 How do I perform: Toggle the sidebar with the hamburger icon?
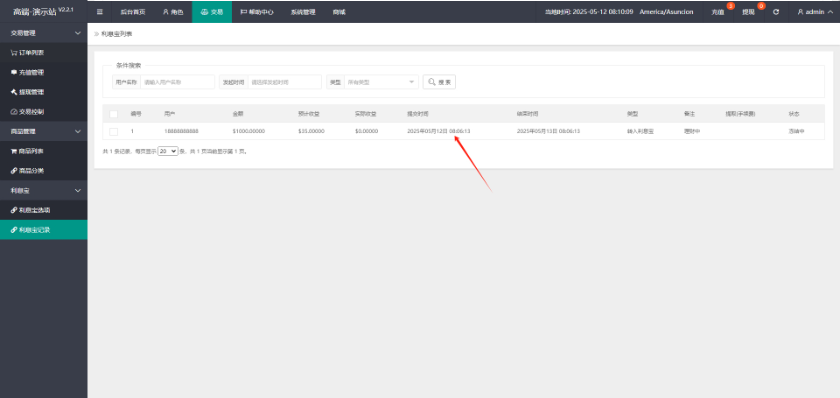[x=100, y=12]
